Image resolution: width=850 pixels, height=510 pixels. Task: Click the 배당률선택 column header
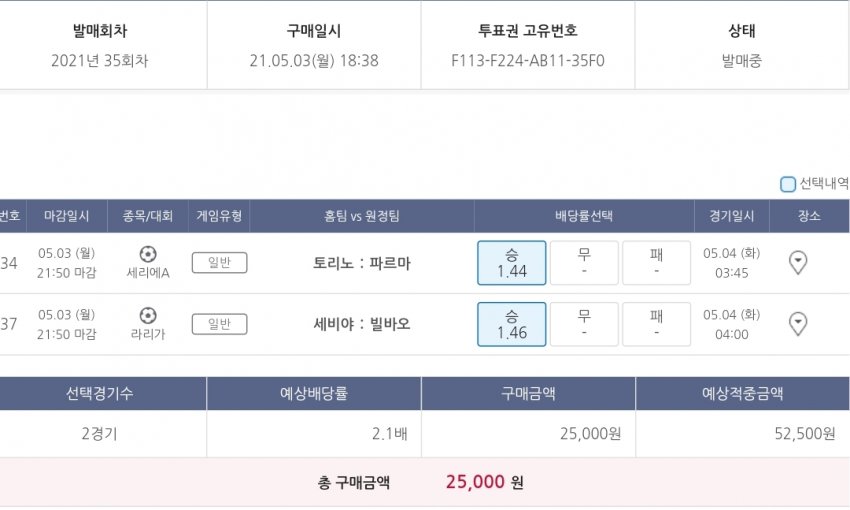[x=584, y=216]
